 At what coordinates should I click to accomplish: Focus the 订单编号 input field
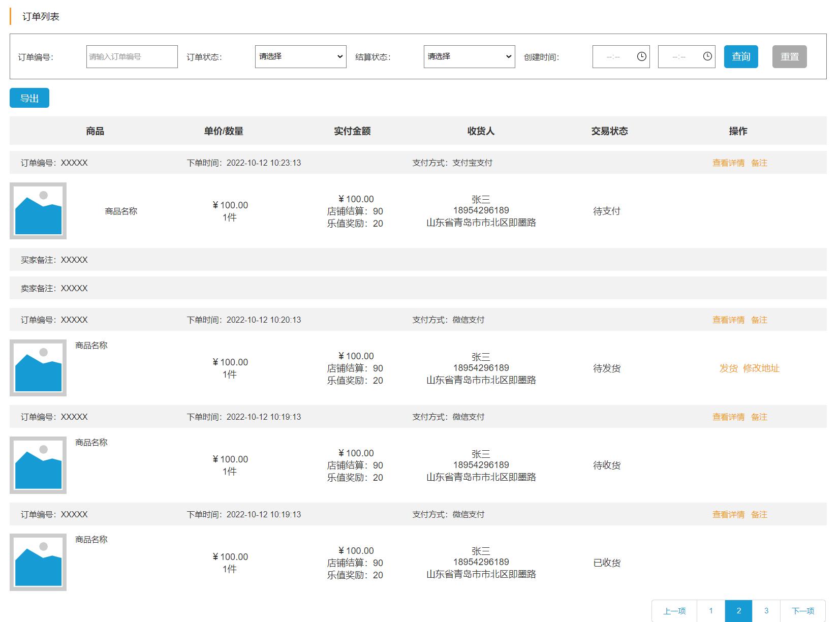(x=131, y=57)
